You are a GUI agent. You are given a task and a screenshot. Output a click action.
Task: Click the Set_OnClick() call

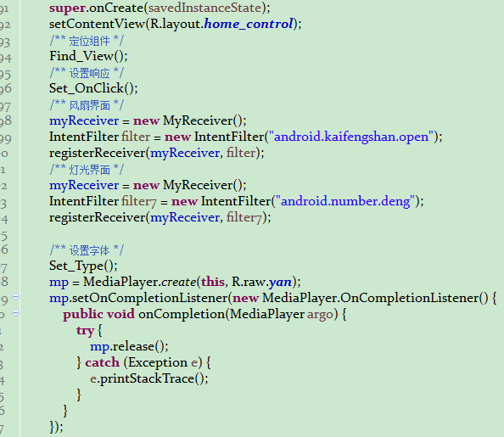click(x=93, y=88)
